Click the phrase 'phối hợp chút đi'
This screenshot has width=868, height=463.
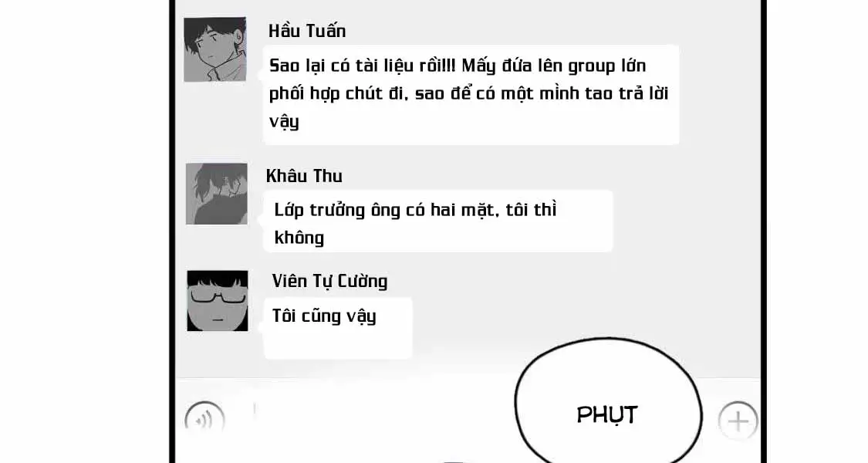tap(339, 94)
